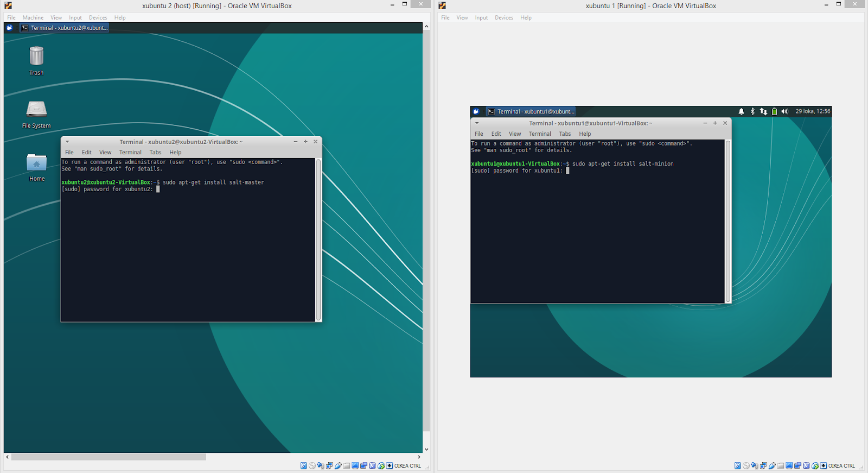Open Edit menu in xubuntu1 terminal
The image size is (868, 473).
496,134
